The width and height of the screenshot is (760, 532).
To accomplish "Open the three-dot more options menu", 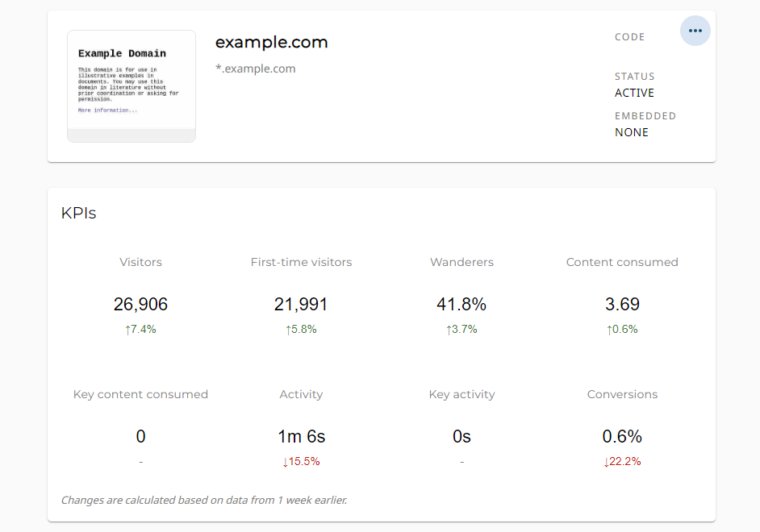I will click(695, 31).
